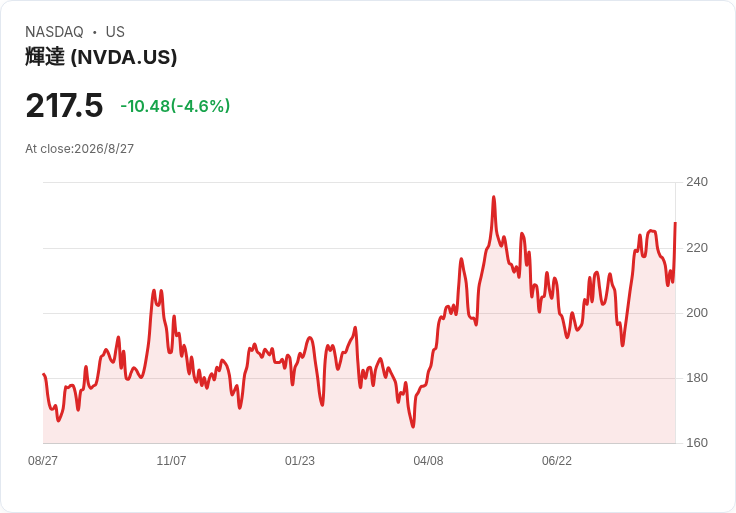Click the price change -10.48(-4.6%) label
736x513 pixels.
(x=175, y=106)
